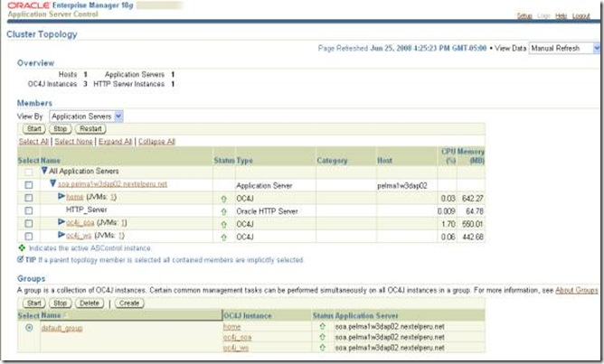This screenshot has width=604, height=364.
Task: Open the View By Application Servers dropdown
Action: 86,117
